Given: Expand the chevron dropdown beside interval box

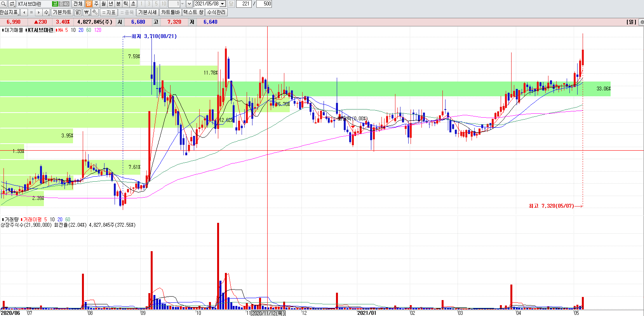Looking at the screenshot, I should coord(189,4).
